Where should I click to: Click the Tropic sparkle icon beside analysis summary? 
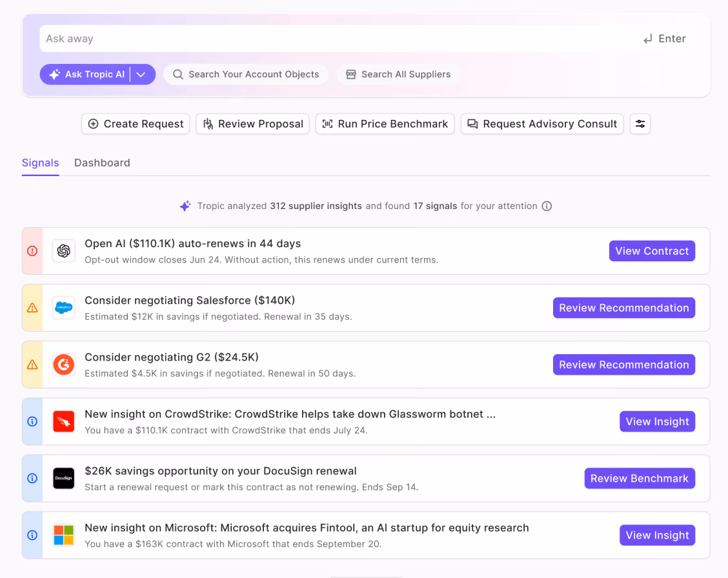click(x=185, y=206)
